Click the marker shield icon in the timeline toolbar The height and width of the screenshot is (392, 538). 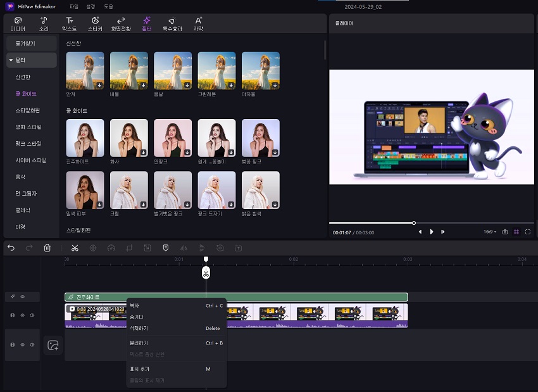(166, 248)
